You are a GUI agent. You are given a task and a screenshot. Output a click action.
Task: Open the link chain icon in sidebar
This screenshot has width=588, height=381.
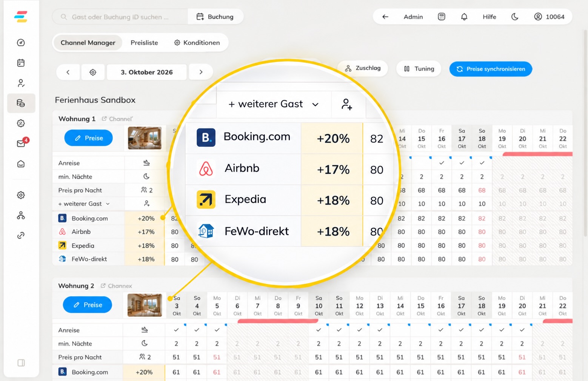tap(21, 236)
